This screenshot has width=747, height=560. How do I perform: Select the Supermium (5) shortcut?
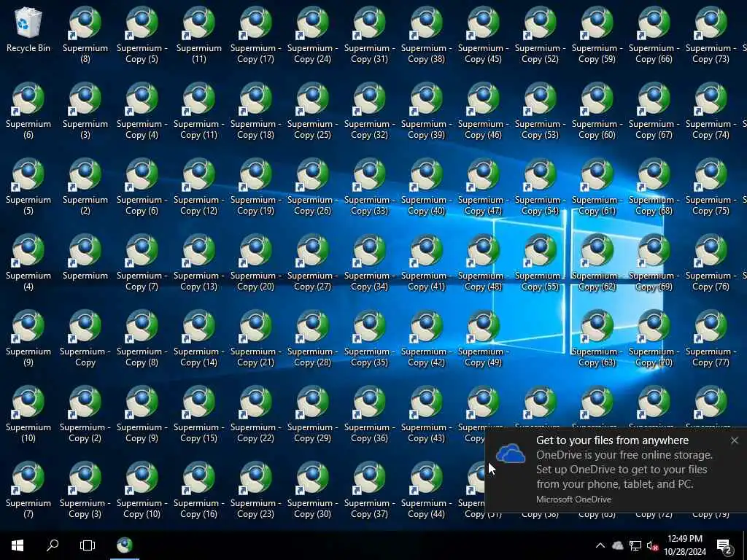(x=28, y=187)
